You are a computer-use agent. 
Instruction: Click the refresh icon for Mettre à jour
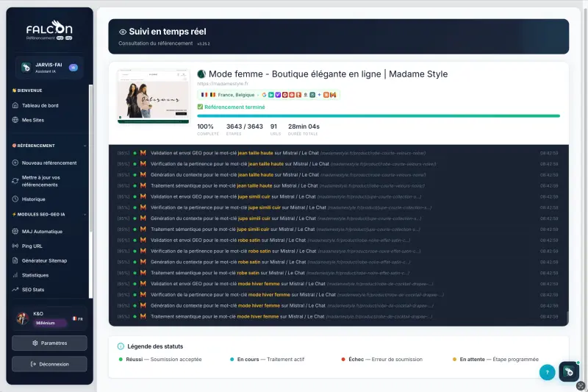click(15, 181)
